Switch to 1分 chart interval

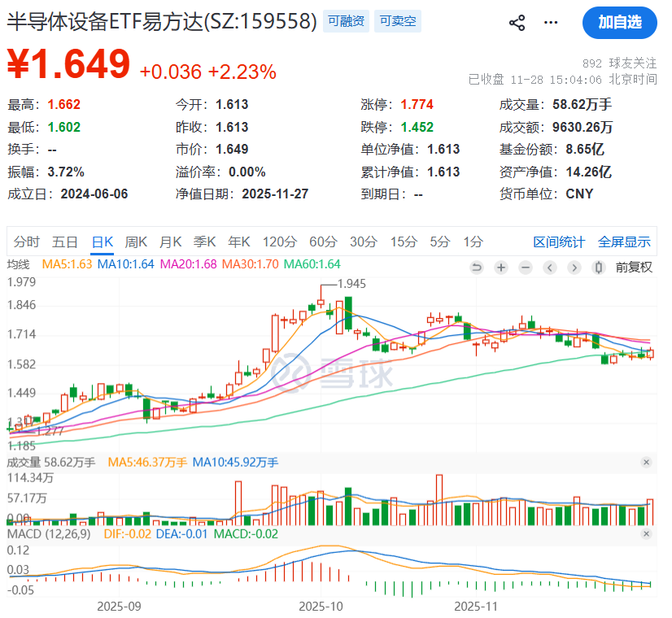473,242
